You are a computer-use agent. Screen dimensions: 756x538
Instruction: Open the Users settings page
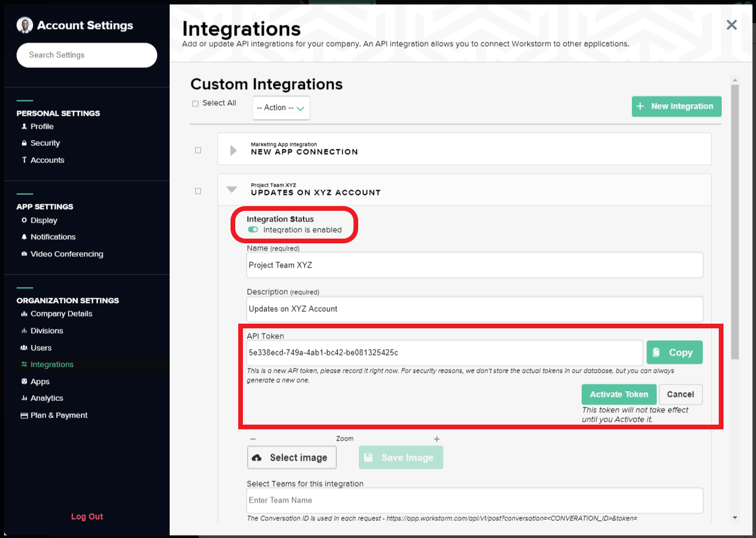pos(41,348)
